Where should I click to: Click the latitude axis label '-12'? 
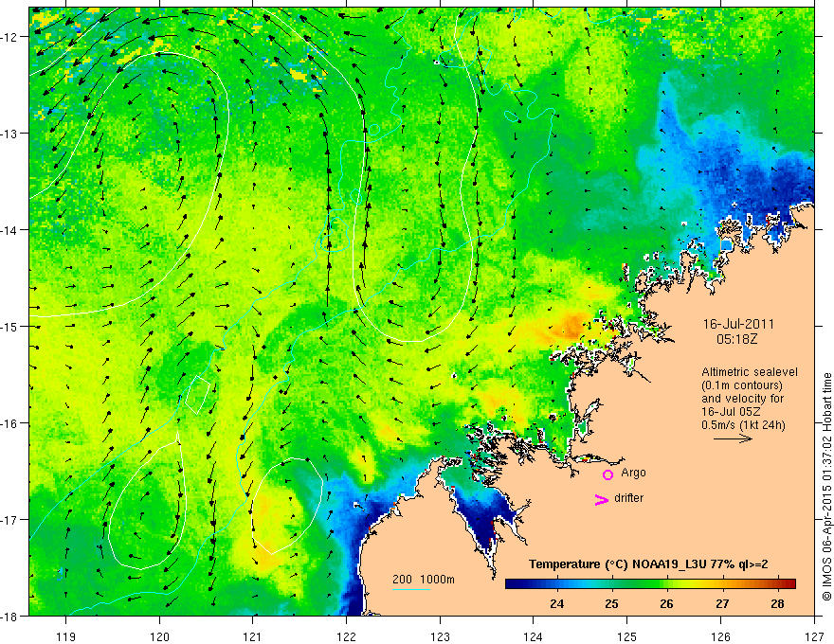(10, 37)
